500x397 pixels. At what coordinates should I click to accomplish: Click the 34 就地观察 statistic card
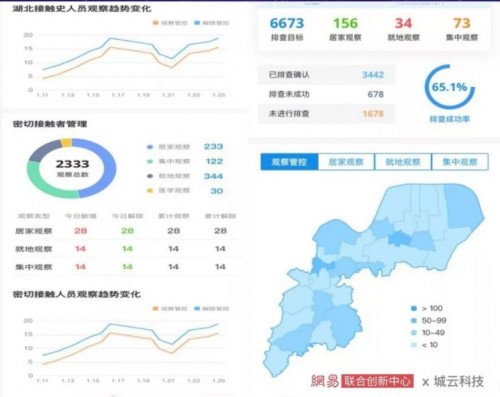point(403,29)
